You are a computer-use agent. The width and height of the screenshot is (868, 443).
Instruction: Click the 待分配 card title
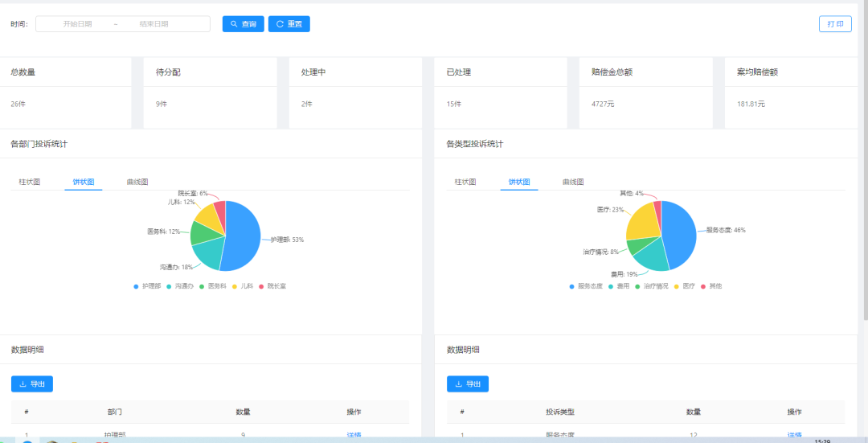[168, 72]
